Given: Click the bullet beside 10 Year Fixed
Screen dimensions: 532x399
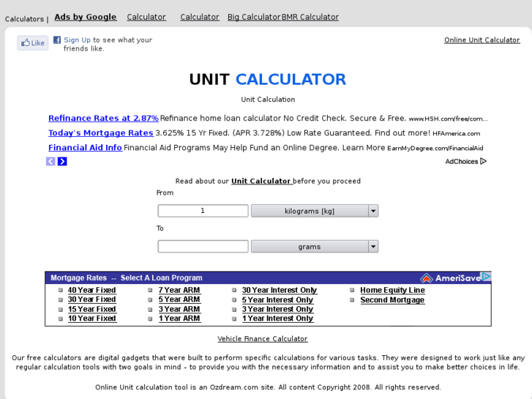Looking at the screenshot, I should [x=61, y=318].
